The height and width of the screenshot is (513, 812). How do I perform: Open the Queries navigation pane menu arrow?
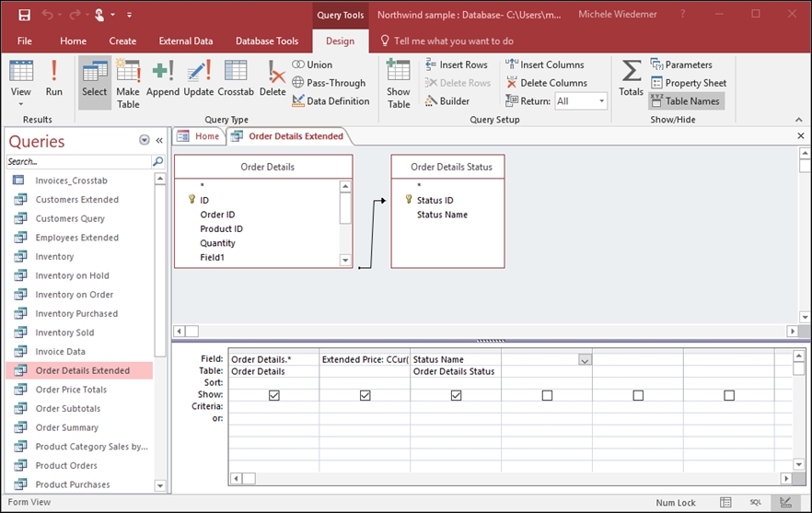tap(145, 140)
